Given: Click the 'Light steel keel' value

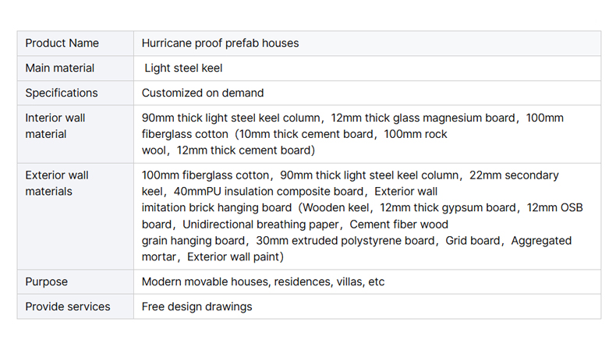Looking at the screenshot, I should tap(183, 68).
